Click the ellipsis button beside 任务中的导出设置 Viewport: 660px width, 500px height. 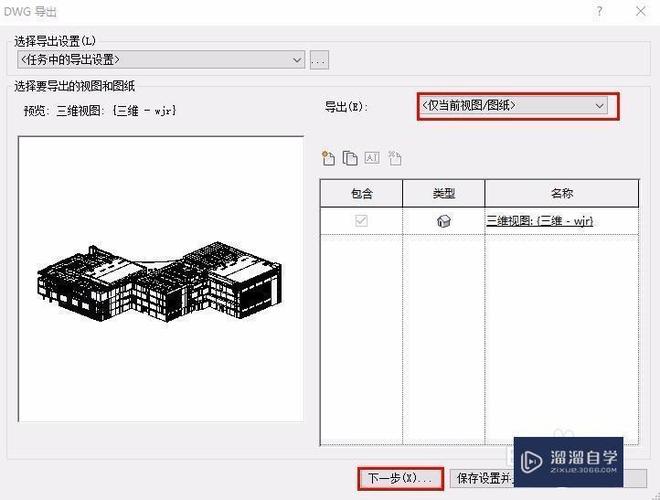[x=319, y=60]
